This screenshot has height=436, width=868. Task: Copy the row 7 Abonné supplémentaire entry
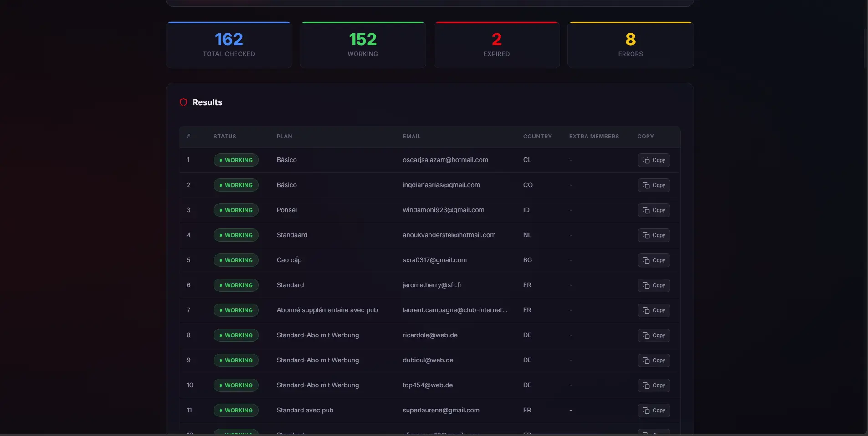pyautogui.click(x=654, y=310)
